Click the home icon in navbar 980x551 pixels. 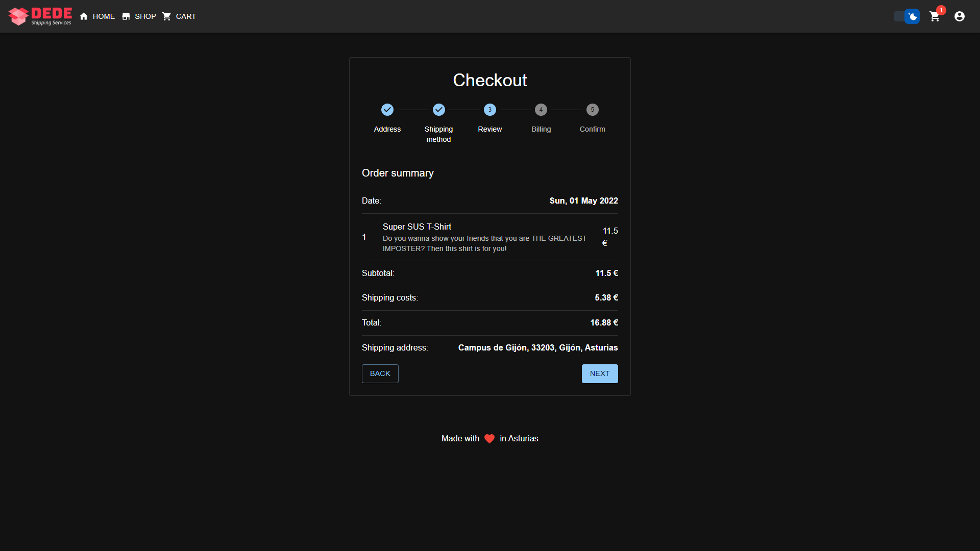(x=84, y=16)
